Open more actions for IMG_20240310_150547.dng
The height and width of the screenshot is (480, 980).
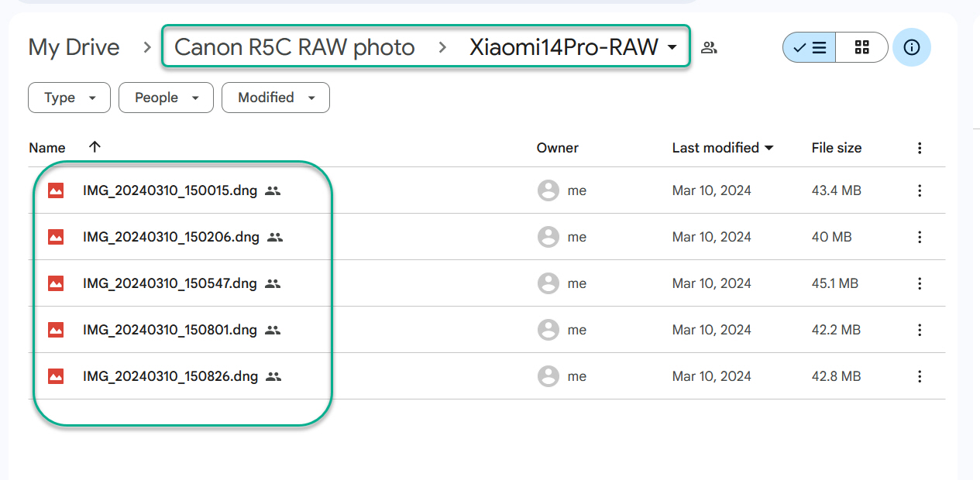click(x=920, y=283)
